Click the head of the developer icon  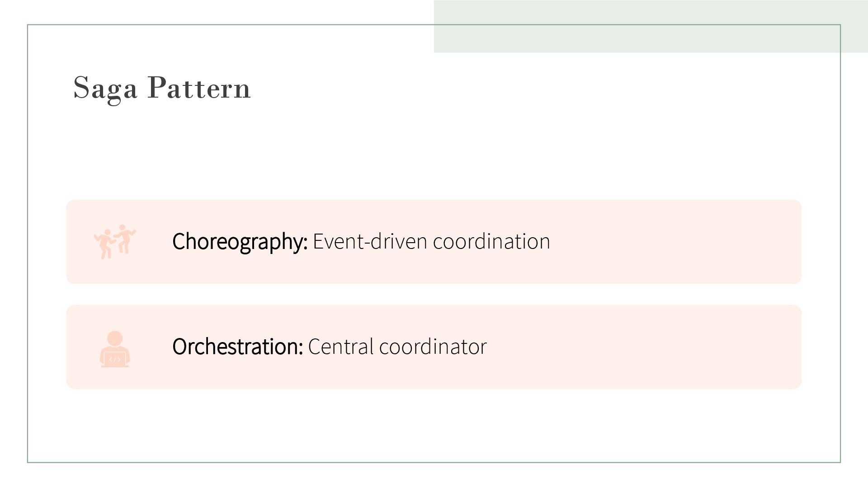coord(115,338)
